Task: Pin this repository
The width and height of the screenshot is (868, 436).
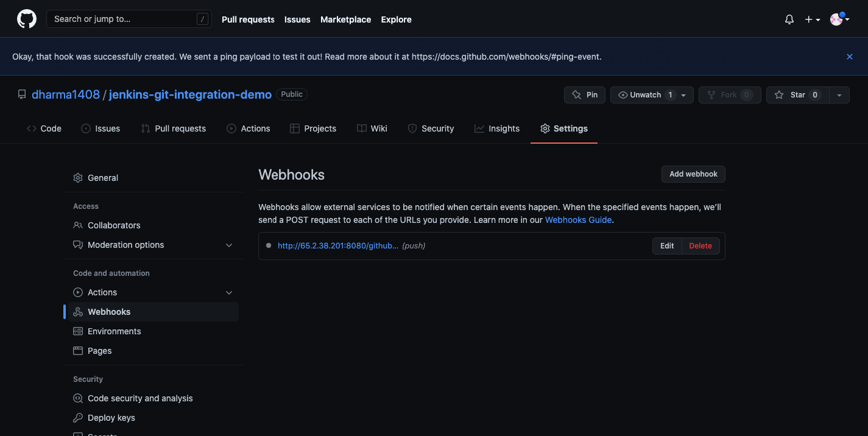Action: [x=585, y=95]
